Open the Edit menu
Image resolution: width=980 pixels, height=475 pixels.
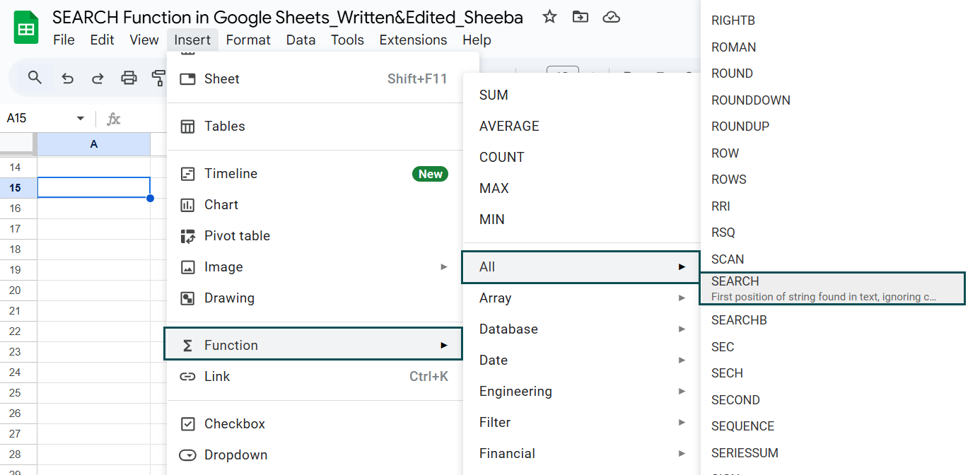(102, 40)
